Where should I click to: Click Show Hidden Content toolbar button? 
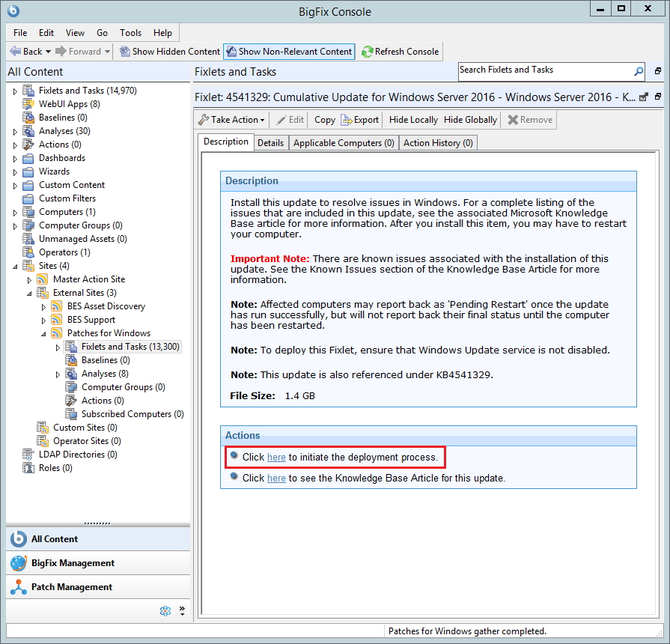coord(170,51)
